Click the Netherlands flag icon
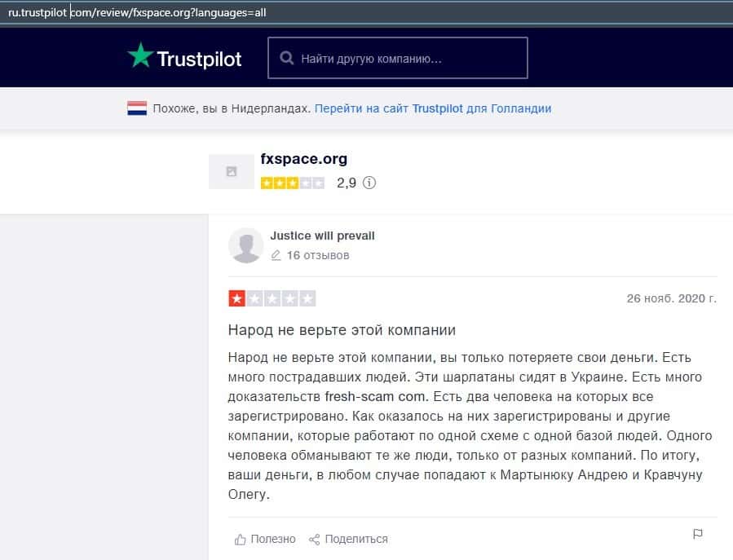The image size is (733, 560). coord(136,108)
